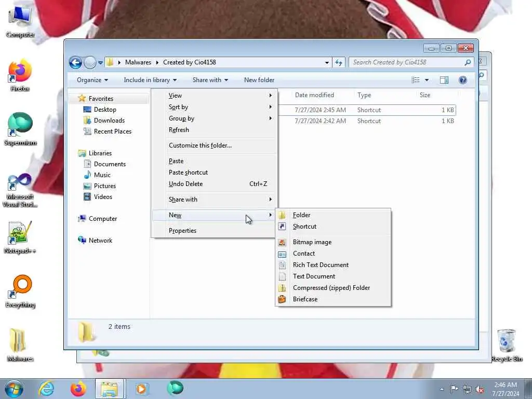
Task: Launch Firefox from the desktop shortcut
Action: point(20,75)
